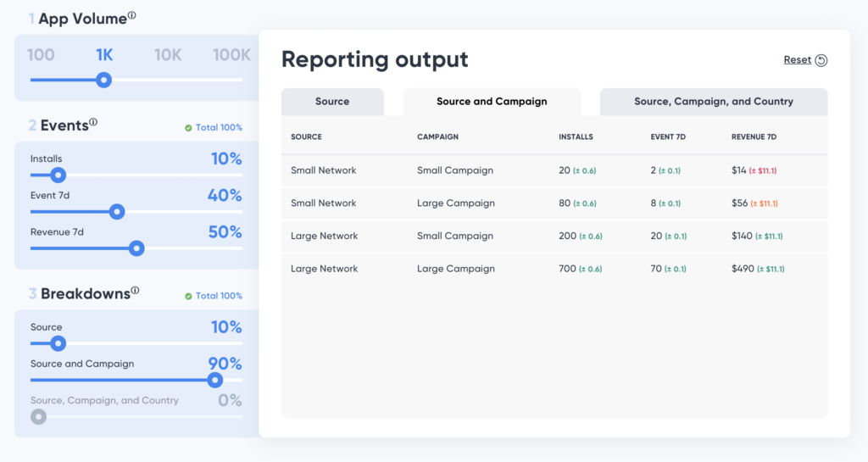868x462 pixels.
Task: Click the 700 installs cell
Action: [x=580, y=269]
